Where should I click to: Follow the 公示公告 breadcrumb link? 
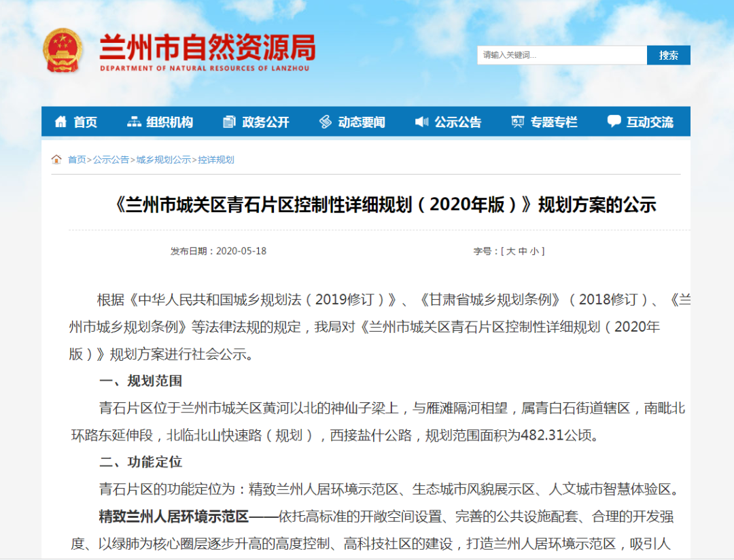pos(111,160)
